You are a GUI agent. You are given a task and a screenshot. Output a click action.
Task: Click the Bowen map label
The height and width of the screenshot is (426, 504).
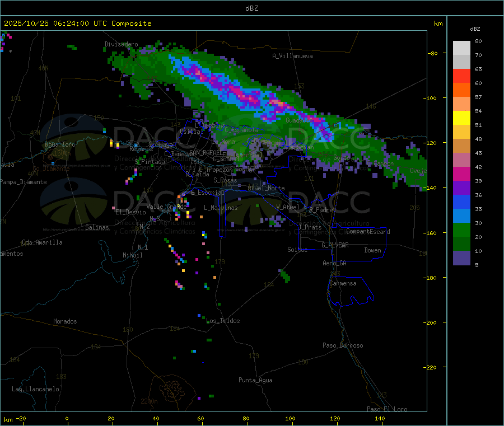pyautogui.click(x=373, y=250)
